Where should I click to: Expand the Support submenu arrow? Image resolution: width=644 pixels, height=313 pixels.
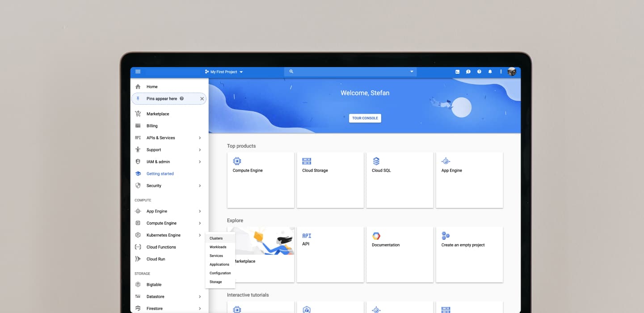(x=200, y=150)
